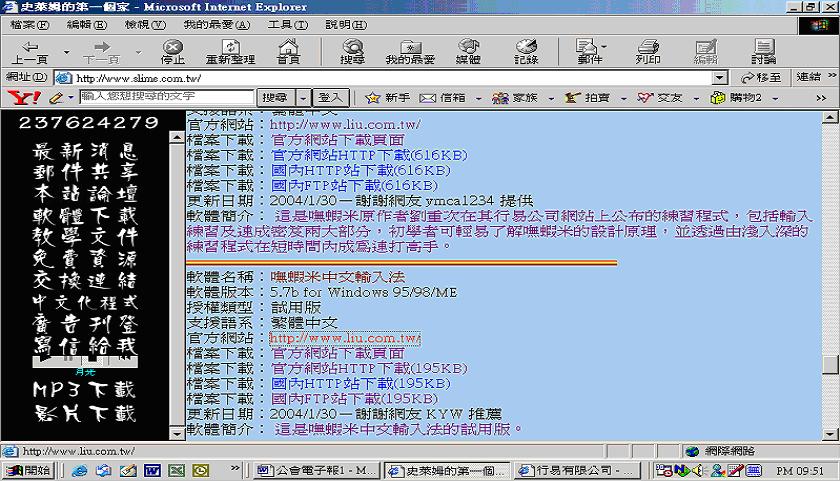Open the 開始 Start menu

(x=28, y=471)
